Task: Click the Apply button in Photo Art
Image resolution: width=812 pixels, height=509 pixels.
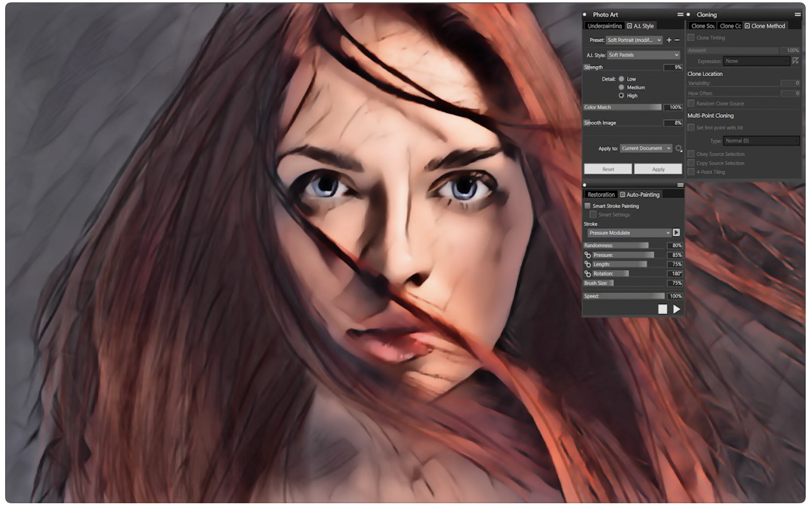Action: (658, 169)
